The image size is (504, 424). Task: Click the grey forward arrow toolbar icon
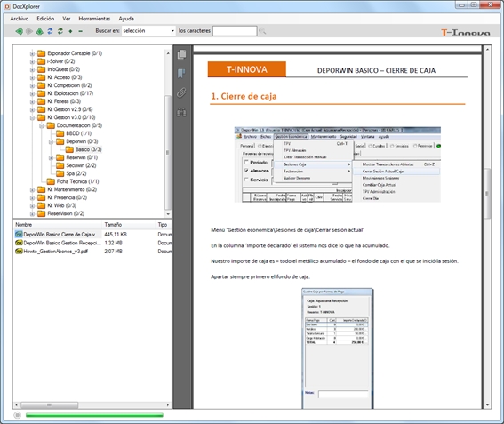click(x=29, y=31)
